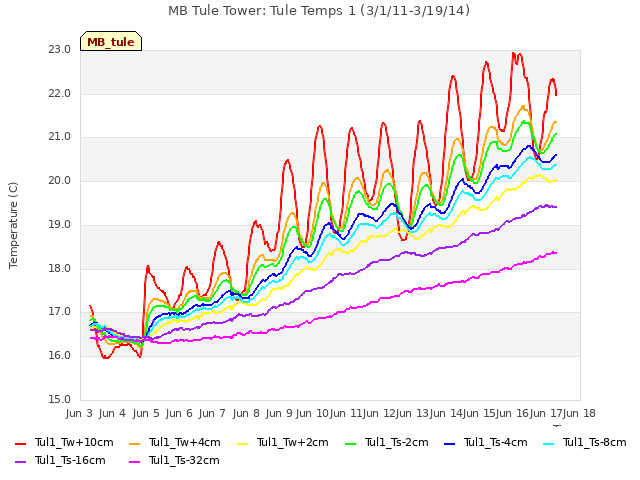Screen dimensions: 640x480
Task: Select legend label Tul1_Ts-4cm
Action: click(496, 442)
